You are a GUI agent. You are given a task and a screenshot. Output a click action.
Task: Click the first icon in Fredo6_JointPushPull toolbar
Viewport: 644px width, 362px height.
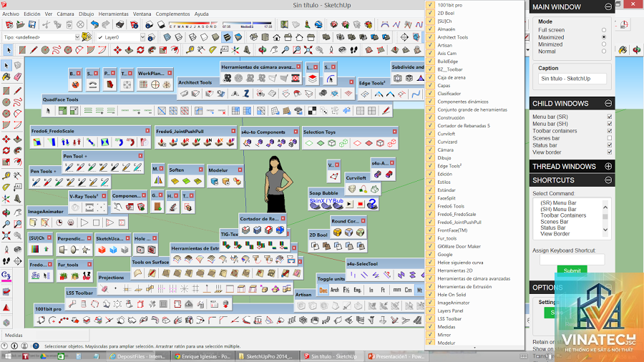162,142
